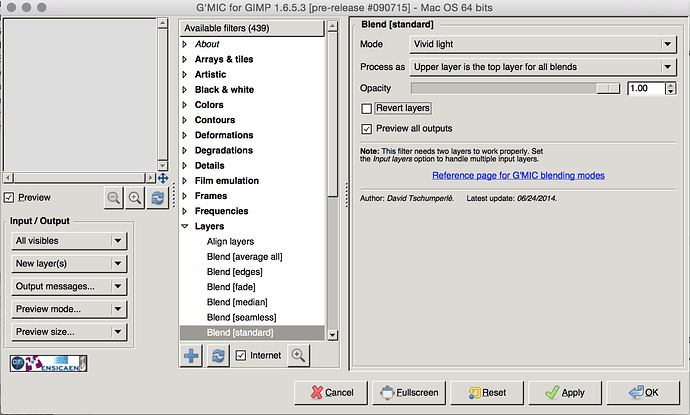Click the Available filters (439) header
Viewport: 690px width, 415px height.
point(252,28)
